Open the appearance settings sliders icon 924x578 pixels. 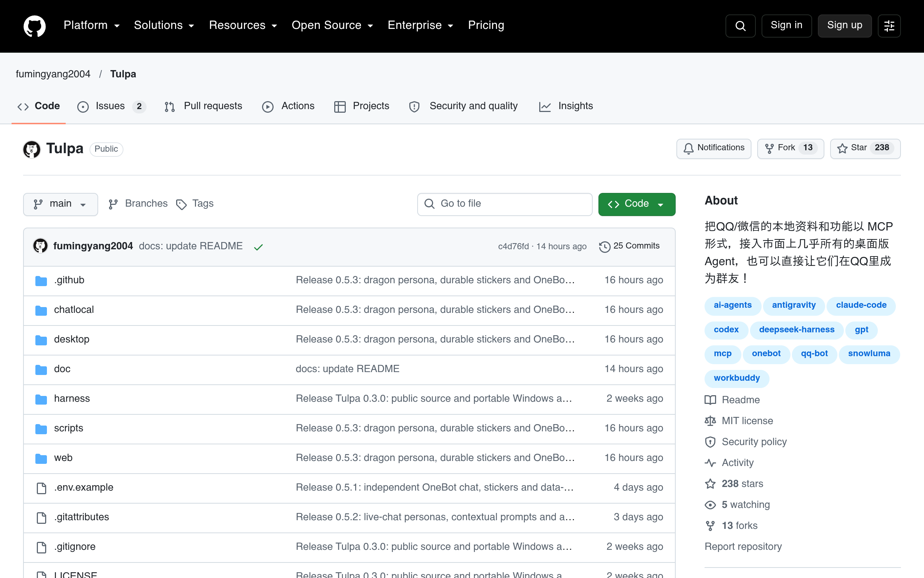[889, 26]
